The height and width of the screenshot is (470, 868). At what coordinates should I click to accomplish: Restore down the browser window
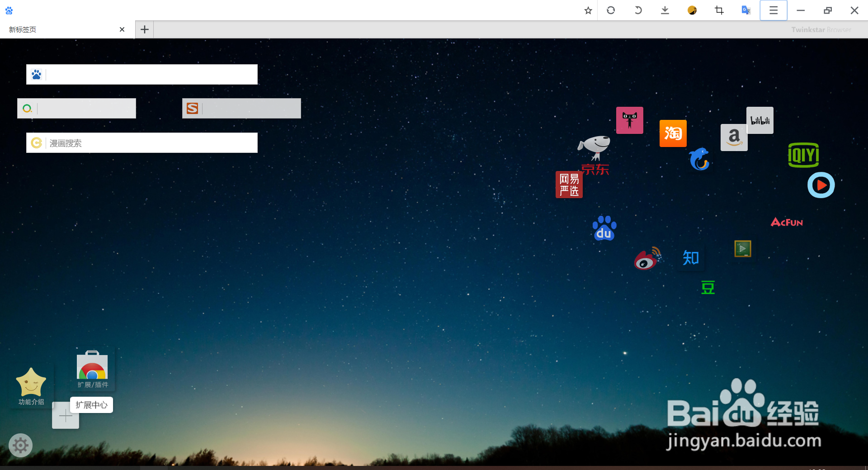(828, 10)
